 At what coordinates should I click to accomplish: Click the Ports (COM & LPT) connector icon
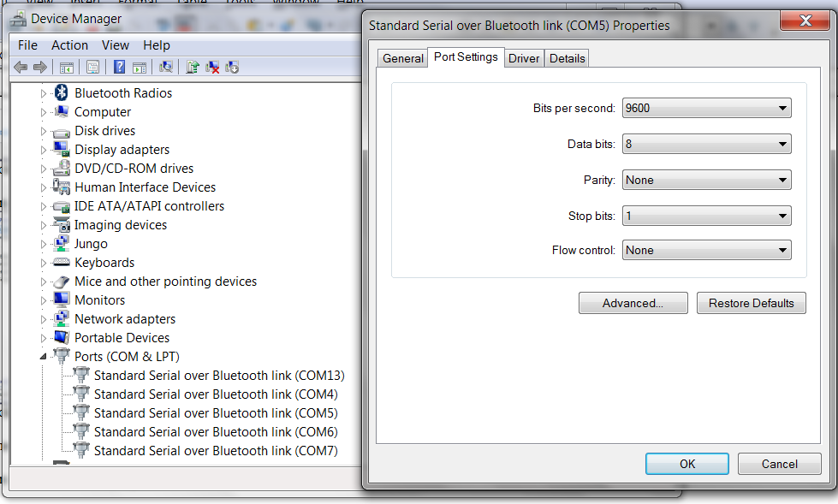(x=62, y=356)
